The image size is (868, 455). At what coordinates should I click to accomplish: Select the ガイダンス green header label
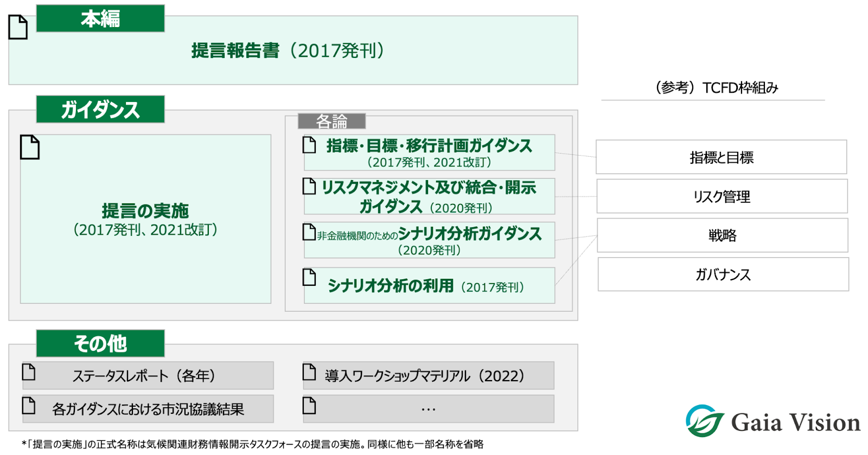[100, 110]
